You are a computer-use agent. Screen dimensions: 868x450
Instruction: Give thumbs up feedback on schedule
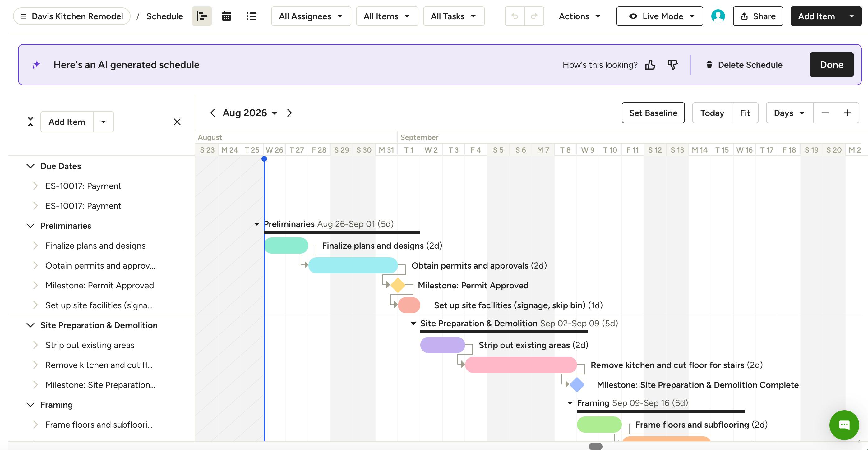coord(650,65)
